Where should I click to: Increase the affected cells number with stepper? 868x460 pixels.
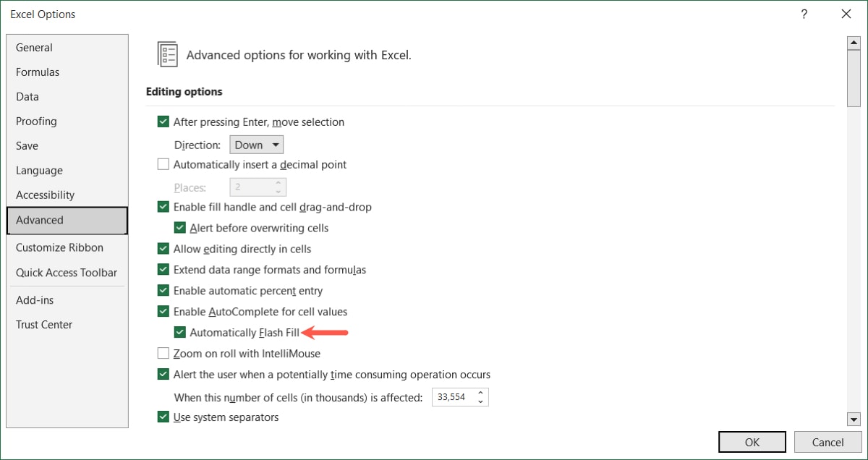(480, 393)
